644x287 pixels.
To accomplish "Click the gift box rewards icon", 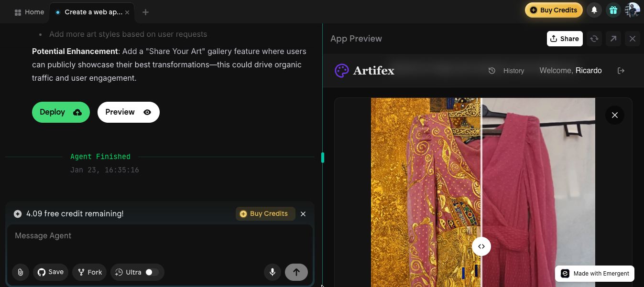I will tap(613, 10).
